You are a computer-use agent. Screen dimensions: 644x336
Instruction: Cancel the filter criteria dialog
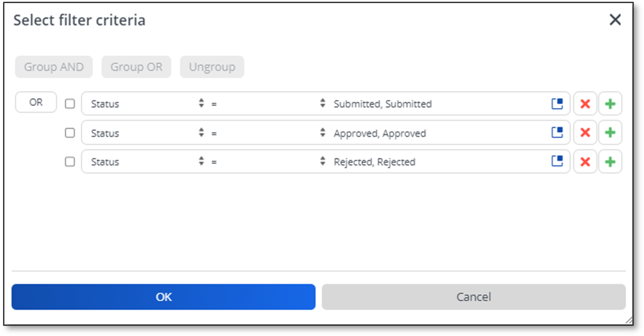(474, 297)
